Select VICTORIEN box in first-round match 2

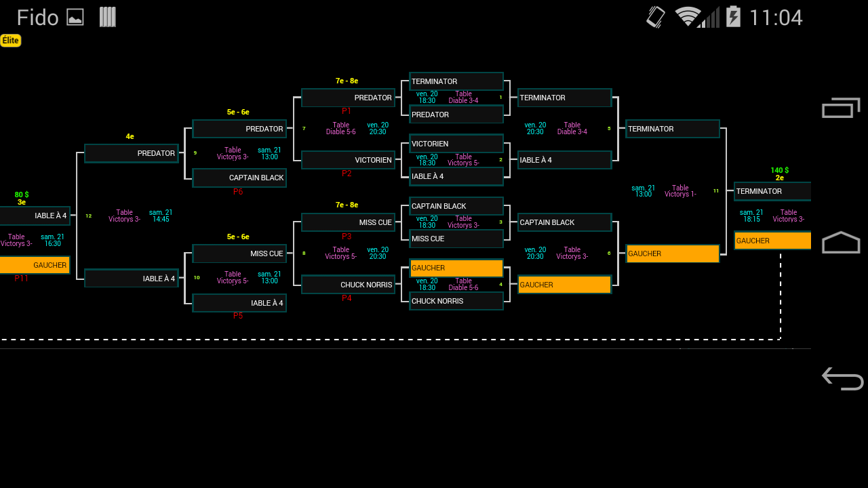pos(456,144)
